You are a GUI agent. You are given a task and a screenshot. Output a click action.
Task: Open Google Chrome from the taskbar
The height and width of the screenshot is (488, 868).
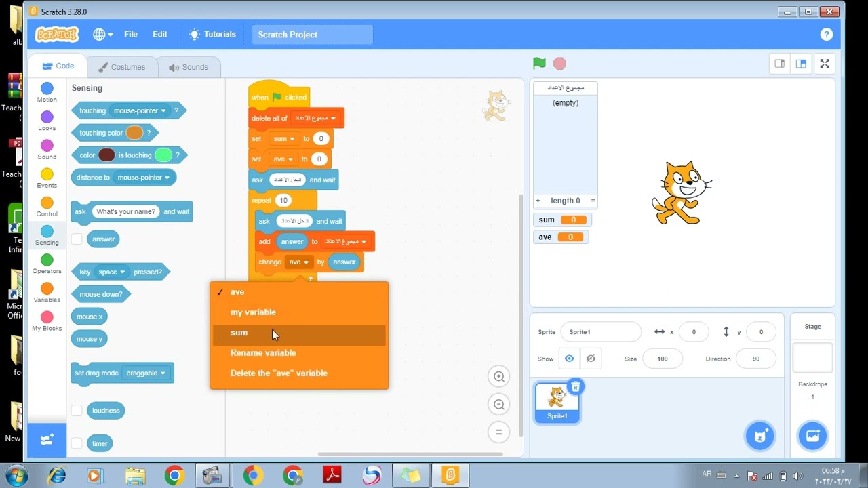[174, 475]
